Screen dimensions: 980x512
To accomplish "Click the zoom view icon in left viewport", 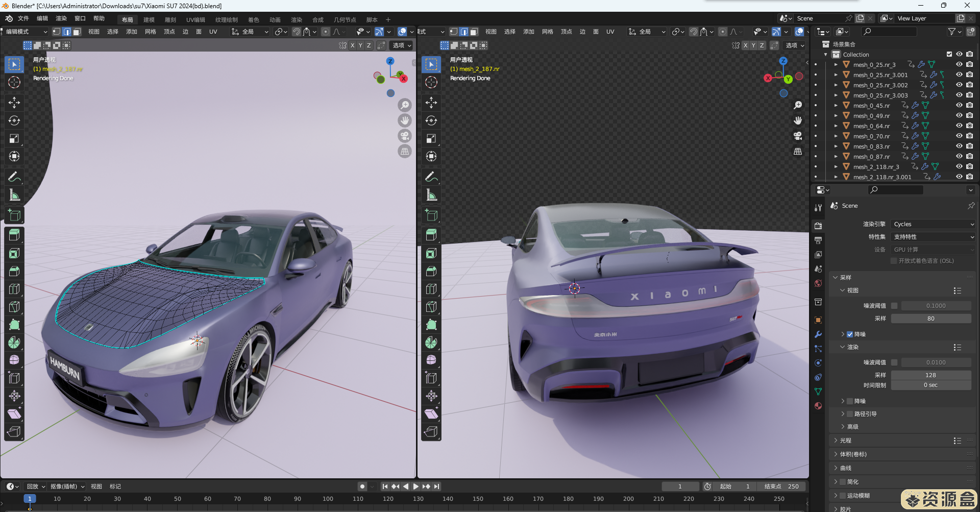I will click(x=405, y=105).
